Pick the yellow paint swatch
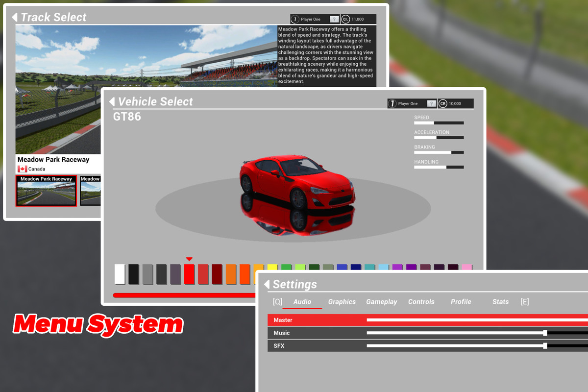The height and width of the screenshot is (392, 588). (x=272, y=268)
